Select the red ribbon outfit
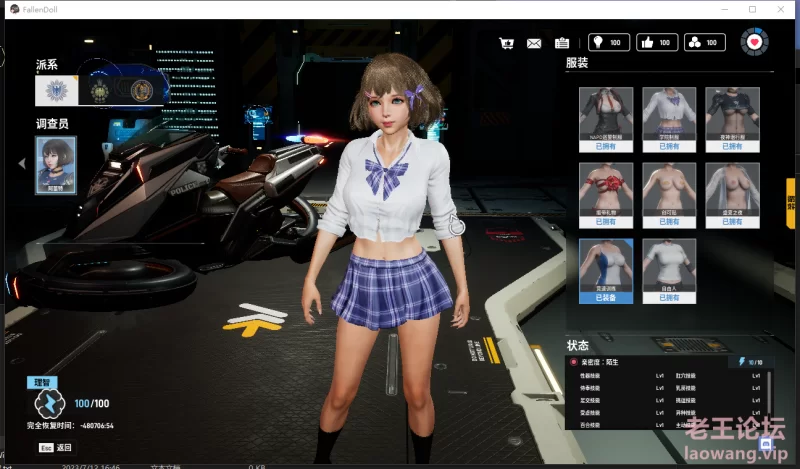This screenshot has width=800, height=469. [606, 195]
